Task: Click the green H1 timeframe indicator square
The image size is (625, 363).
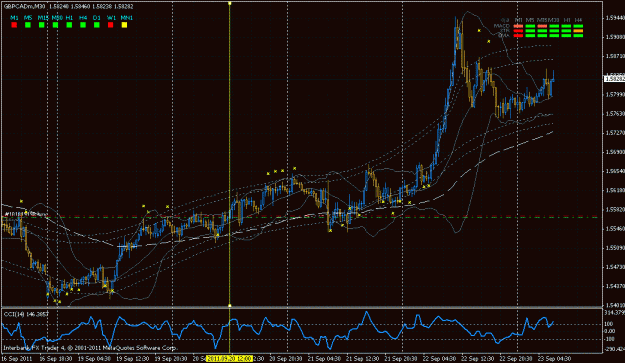Action: [69, 25]
